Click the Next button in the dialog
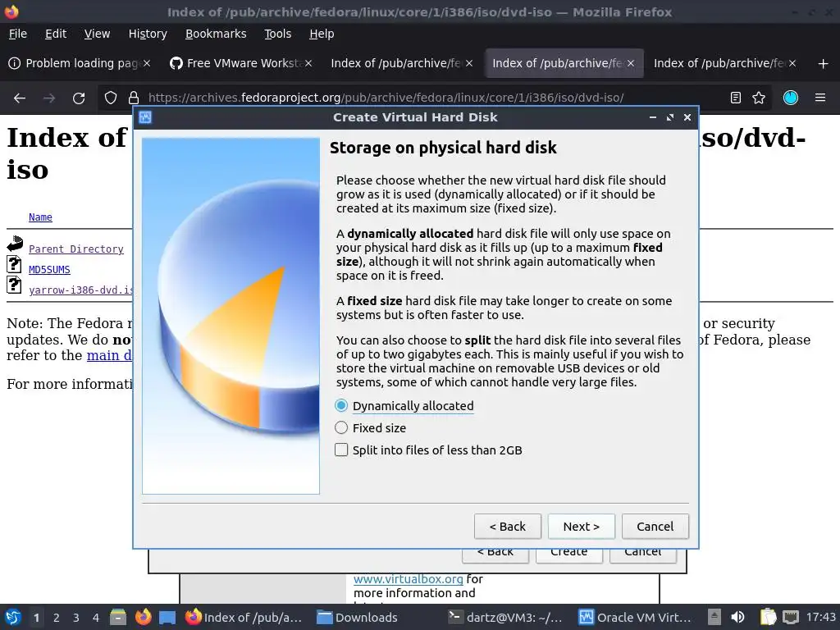This screenshot has height=630, width=840. coord(582,527)
